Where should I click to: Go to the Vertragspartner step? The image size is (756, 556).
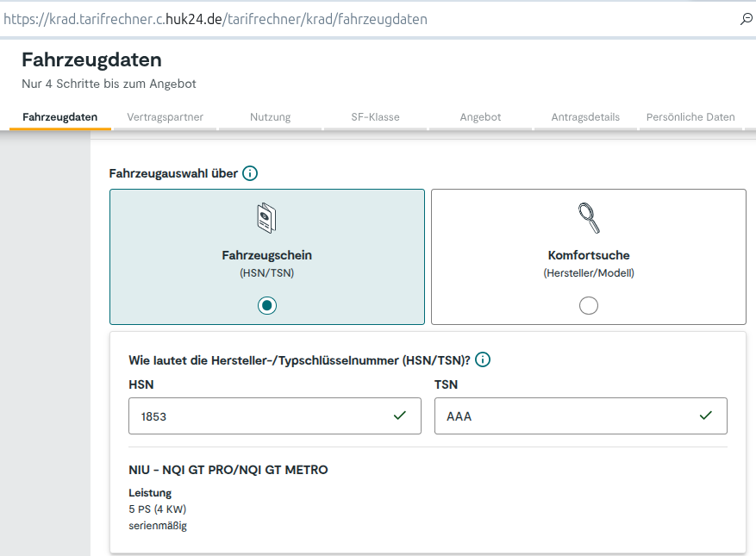(165, 117)
